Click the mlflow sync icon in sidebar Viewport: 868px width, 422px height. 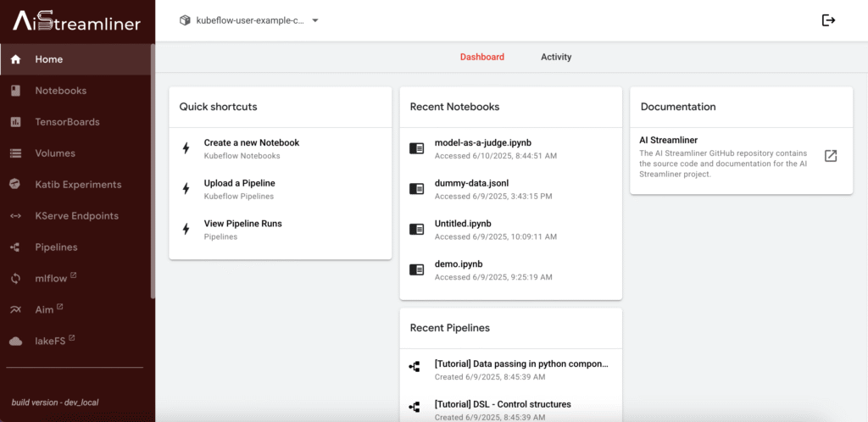click(15, 278)
